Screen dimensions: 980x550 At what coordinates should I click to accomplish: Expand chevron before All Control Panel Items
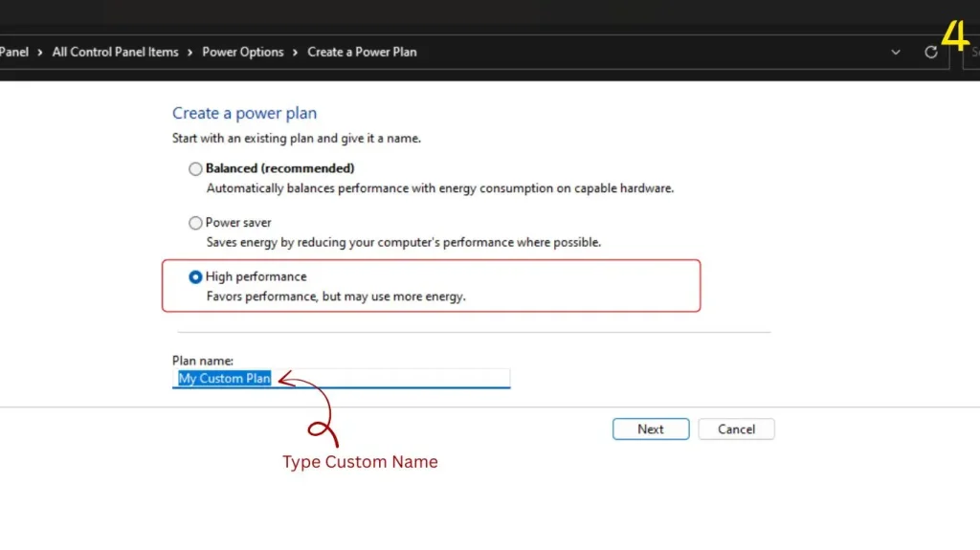click(x=41, y=53)
